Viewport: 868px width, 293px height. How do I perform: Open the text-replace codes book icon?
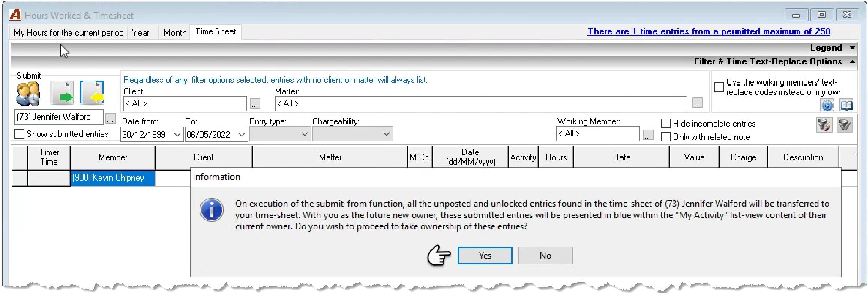pyautogui.click(x=846, y=106)
